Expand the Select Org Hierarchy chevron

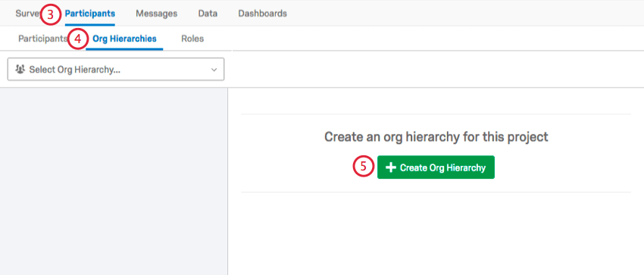pos(214,70)
